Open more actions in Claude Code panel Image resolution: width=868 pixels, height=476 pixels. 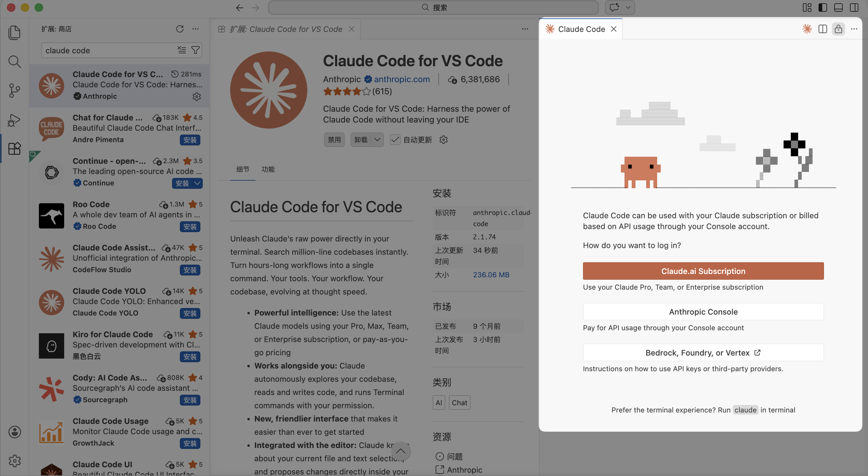(x=854, y=29)
